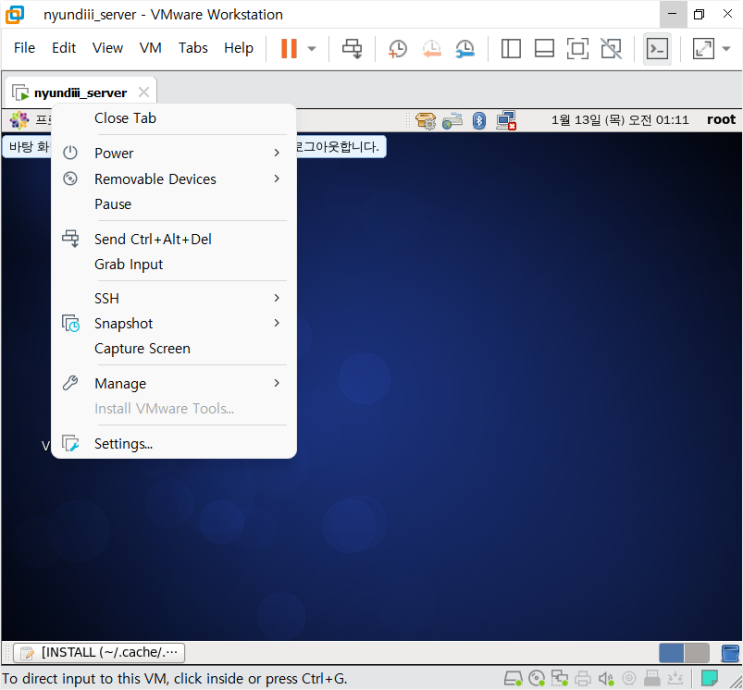
Task: Click the Pause VM toolbar icon
Action: coord(289,48)
